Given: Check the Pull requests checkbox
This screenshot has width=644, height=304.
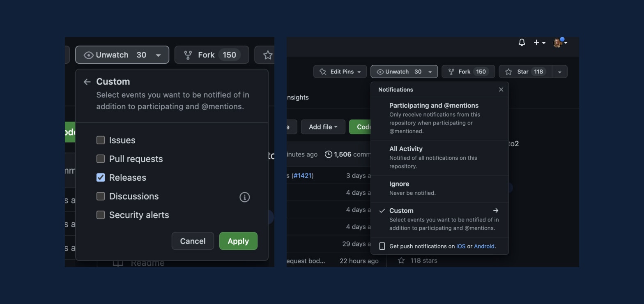Looking at the screenshot, I should tap(101, 159).
